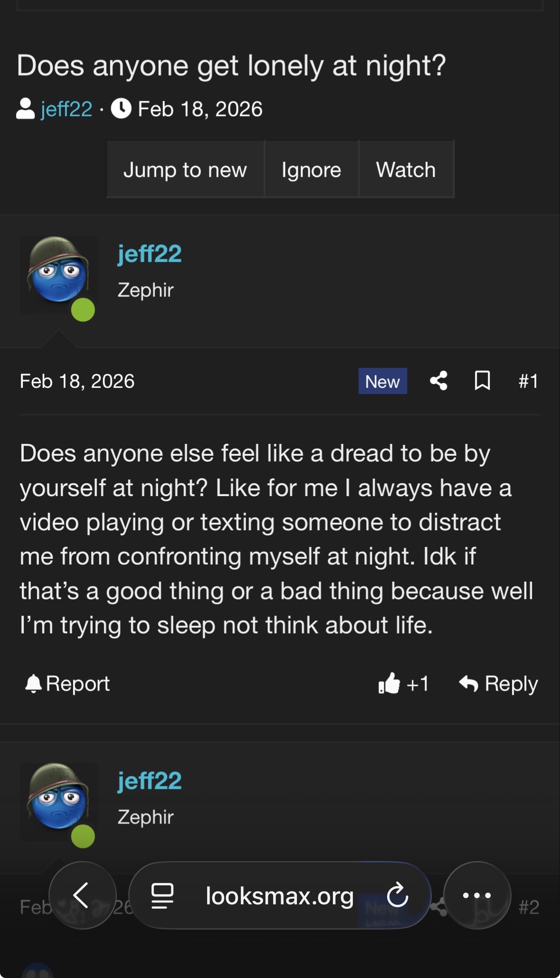Tap the looksmax.org address bar
The width and height of the screenshot is (560, 978).
(x=279, y=896)
